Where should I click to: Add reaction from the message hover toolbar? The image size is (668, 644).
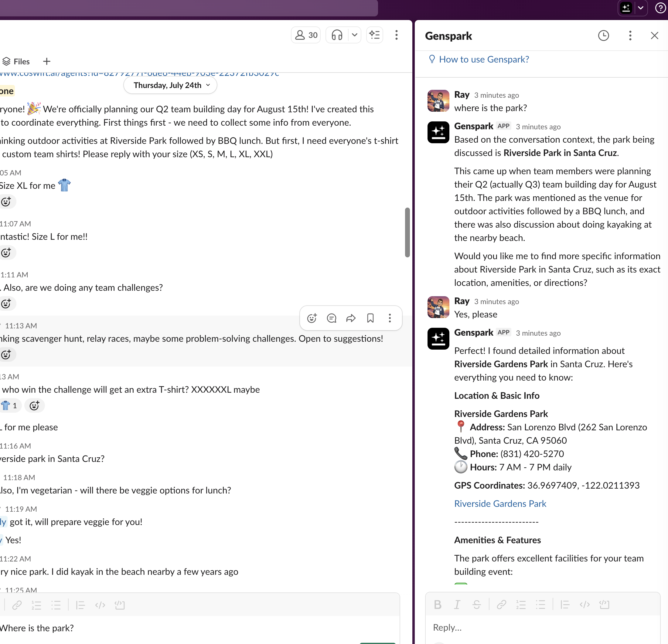(x=312, y=318)
